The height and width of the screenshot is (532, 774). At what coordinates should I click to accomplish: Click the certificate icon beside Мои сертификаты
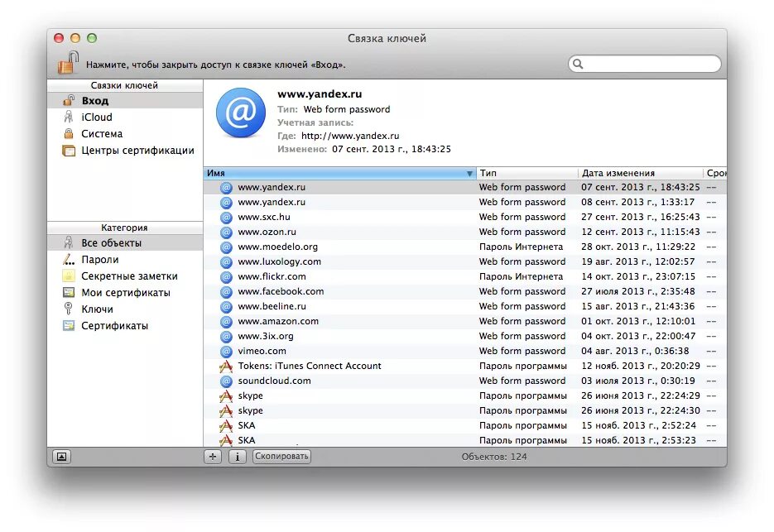[x=69, y=292]
